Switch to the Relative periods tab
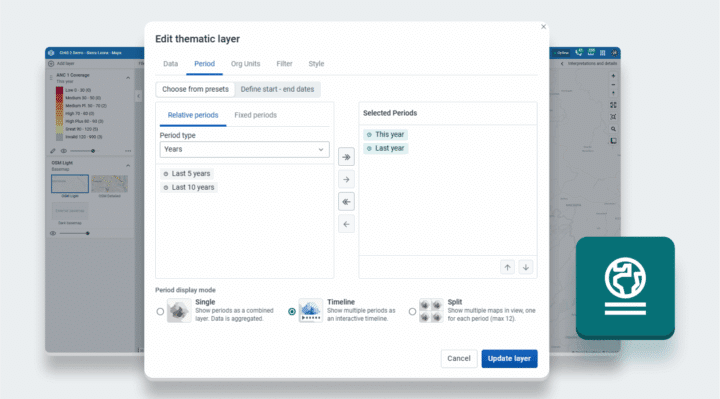Image resolution: width=720 pixels, height=399 pixels. [193, 115]
